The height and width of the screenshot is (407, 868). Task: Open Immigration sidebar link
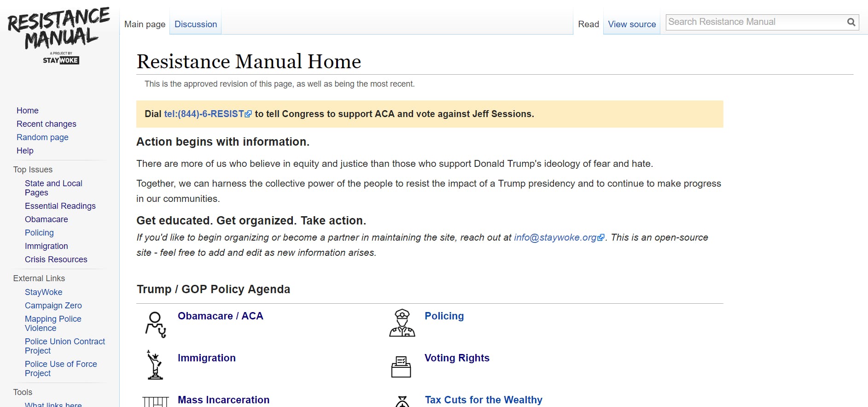tap(47, 246)
